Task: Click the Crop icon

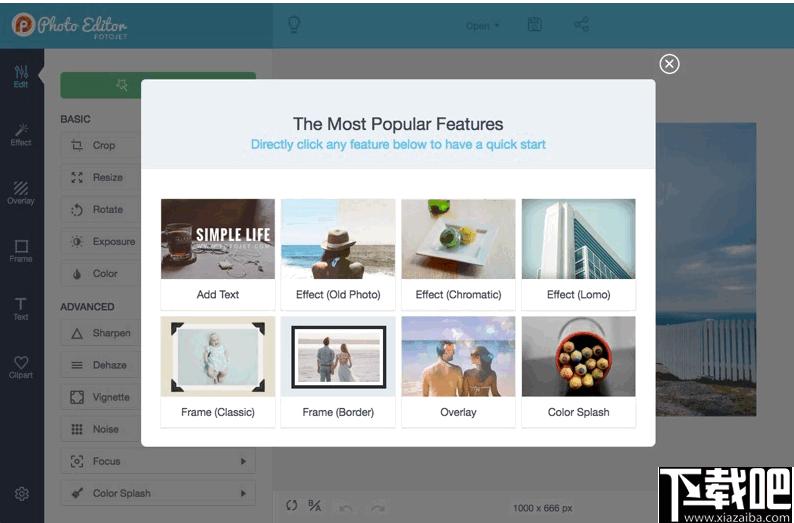Action: click(77, 145)
